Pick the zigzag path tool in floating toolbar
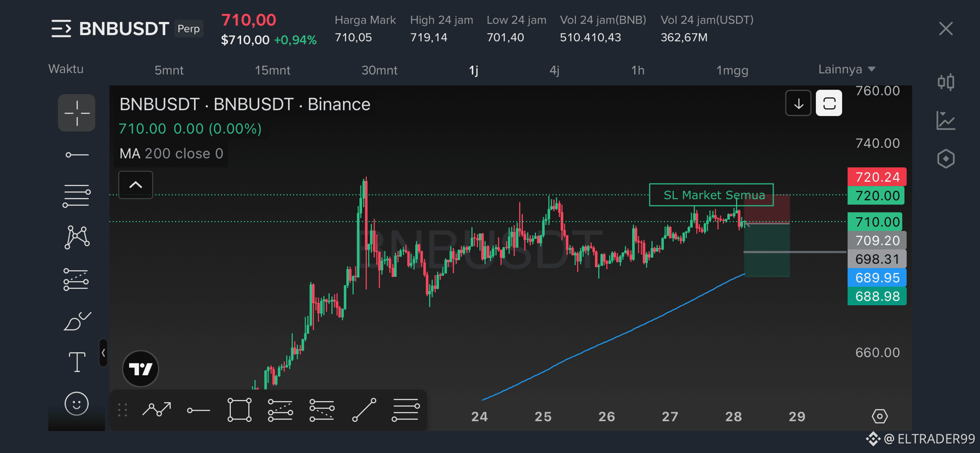This screenshot has width=980, height=453. point(156,410)
